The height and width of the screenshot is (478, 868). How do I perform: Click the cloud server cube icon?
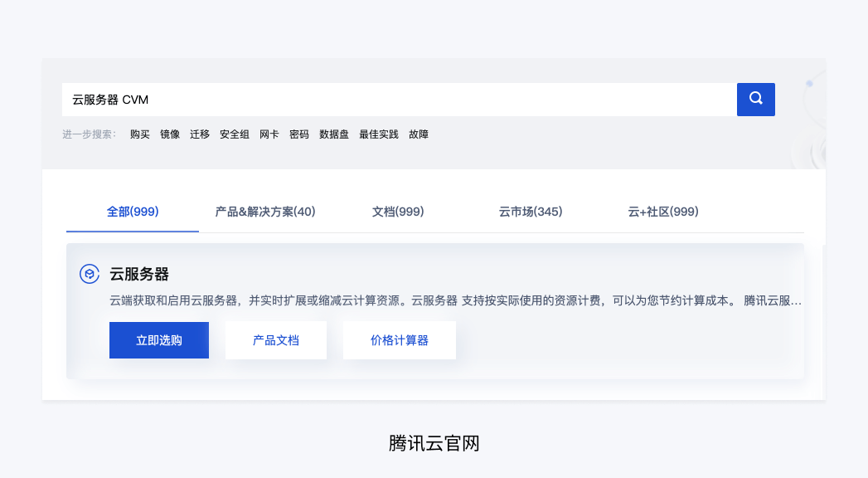(90, 274)
